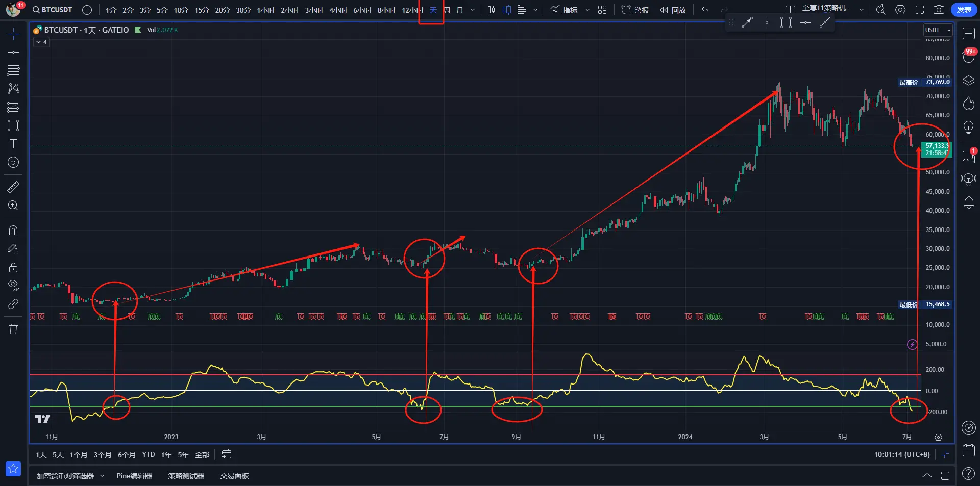Open the help center icon
Screen dimensions: 980x486
pyautogui.click(x=968, y=474)
